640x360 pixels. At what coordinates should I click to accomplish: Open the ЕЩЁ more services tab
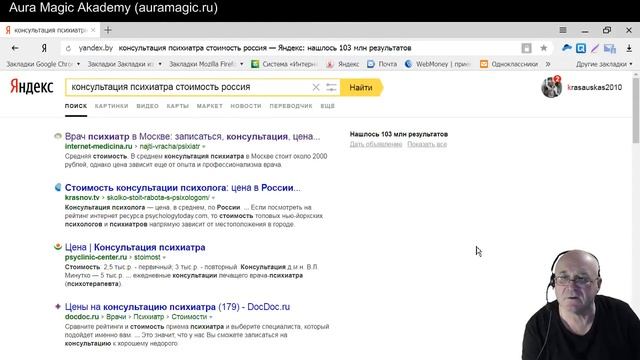pyautogui.click(x=327, y=106)
